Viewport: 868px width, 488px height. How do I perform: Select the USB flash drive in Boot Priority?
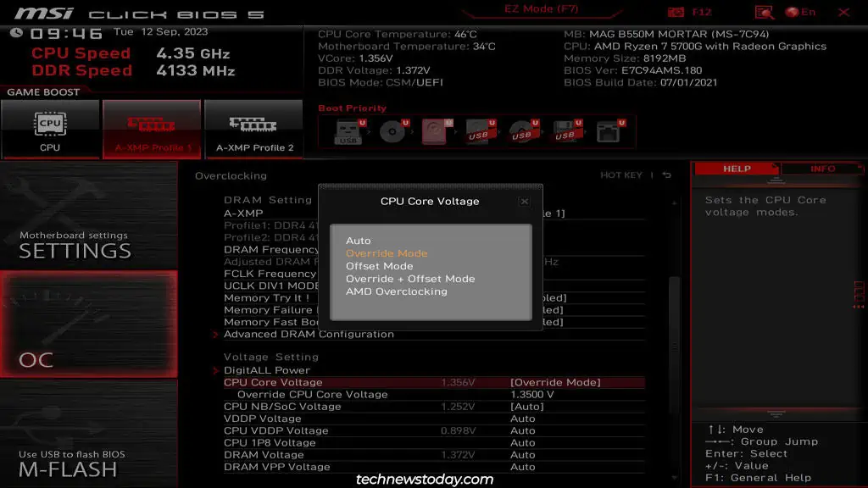point(349,131)
